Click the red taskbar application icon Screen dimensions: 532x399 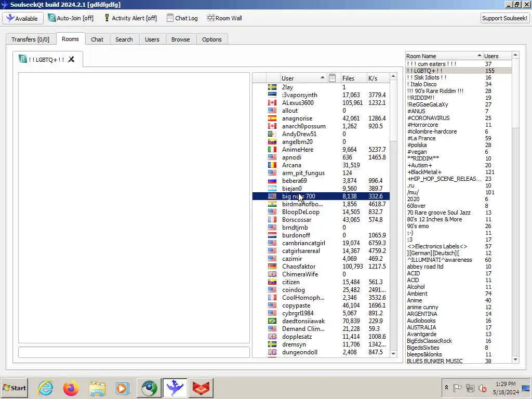click(201, 388)
